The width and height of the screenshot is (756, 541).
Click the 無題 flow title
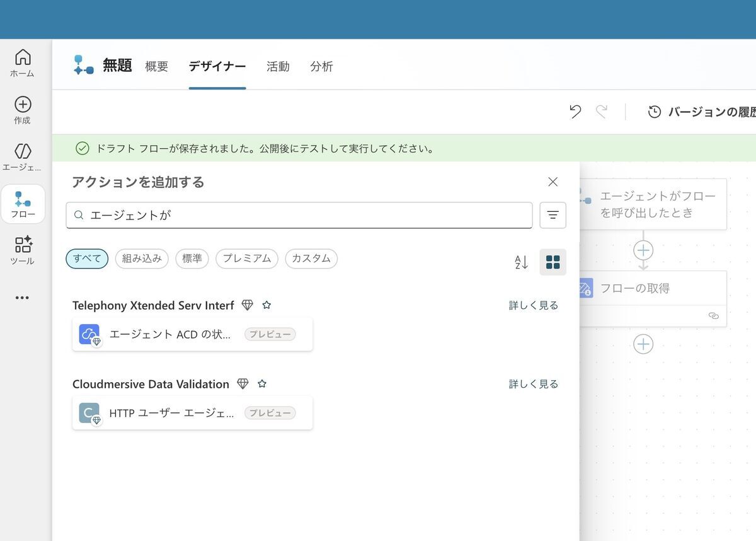coord(117,66)
